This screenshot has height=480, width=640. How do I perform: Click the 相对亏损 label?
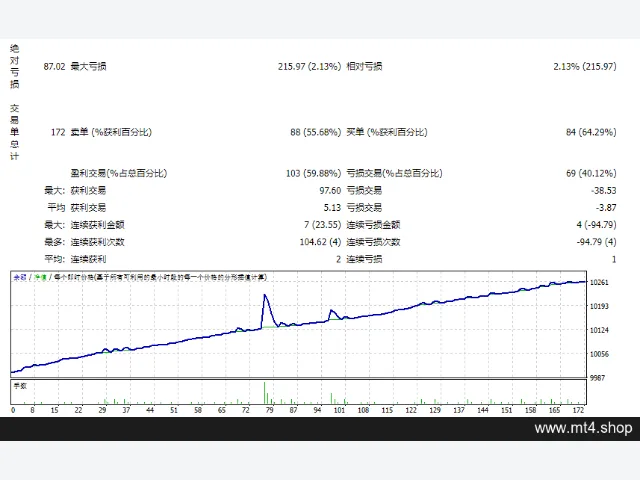point(364,66)
